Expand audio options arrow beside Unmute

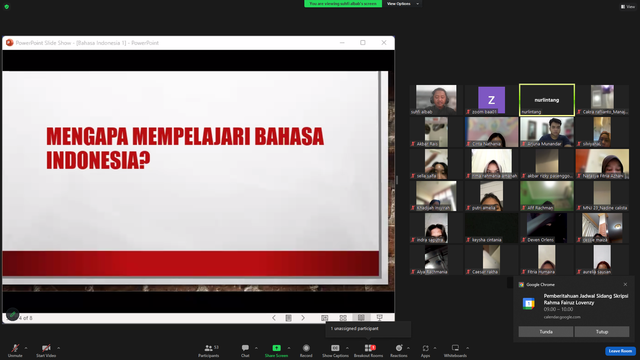click(26, 348)
